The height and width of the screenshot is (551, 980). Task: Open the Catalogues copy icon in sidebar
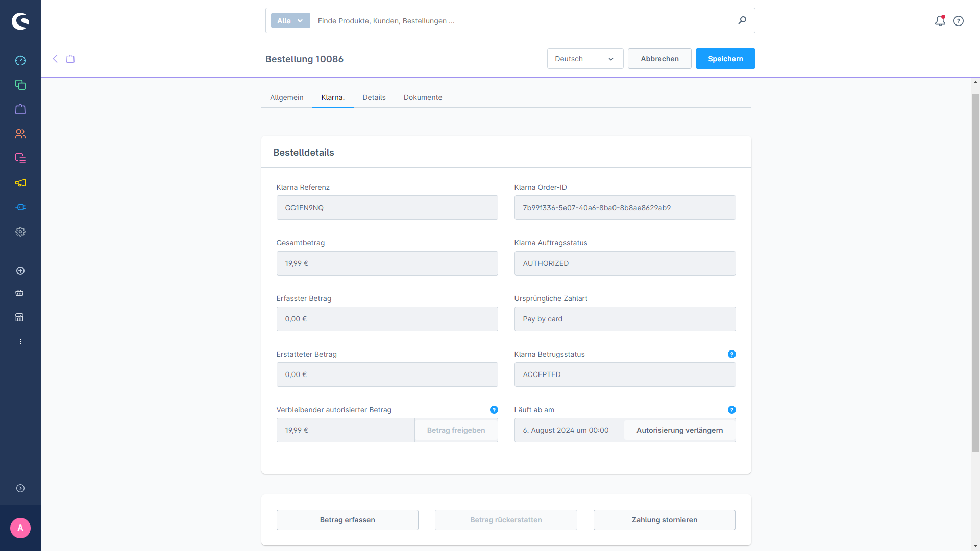click(x=20, y=85)
